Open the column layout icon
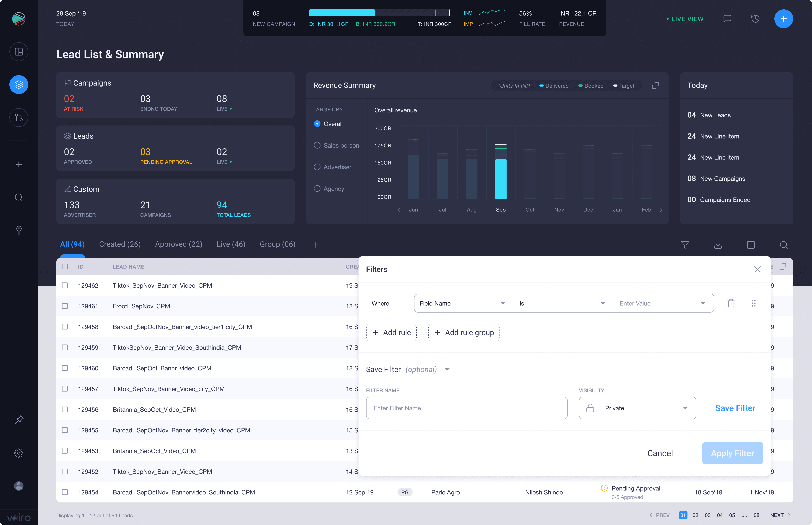 (751, 245)
